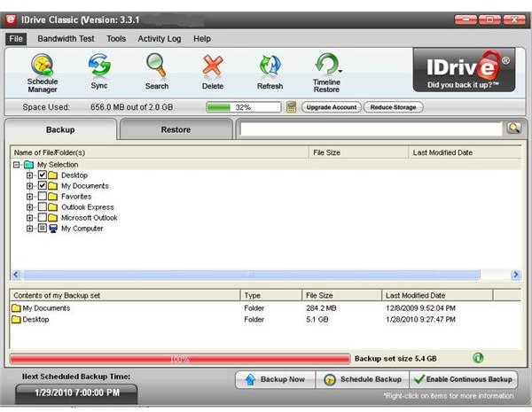Click the My Computer icon in tree
Viewport: 532px width, 412px height.
53,229
